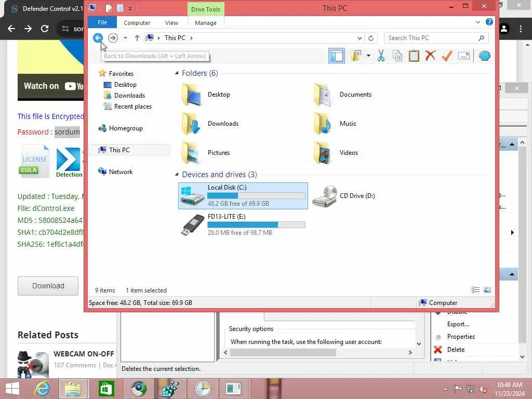Go back to Downloads with the back arrow
The image size is (532, 399).
click(98, 37)
